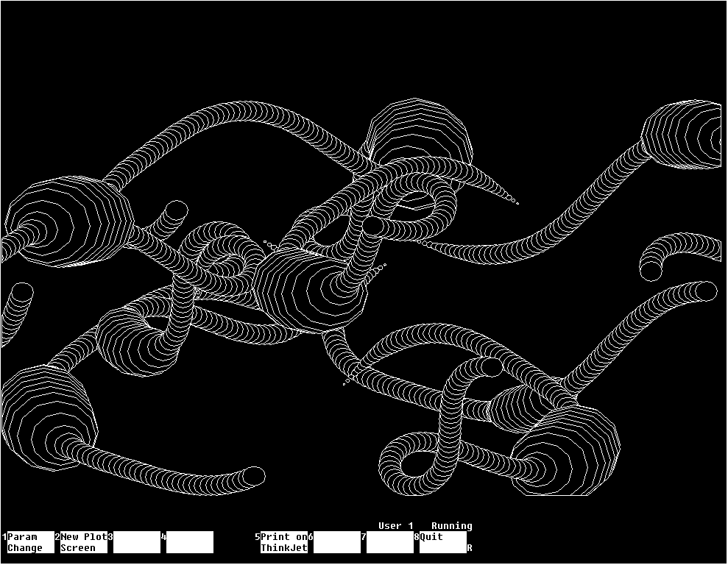Click the User 1 status label
Image resolution: width=728 pixels, height=565 pixels.
[x=395, y=526]
